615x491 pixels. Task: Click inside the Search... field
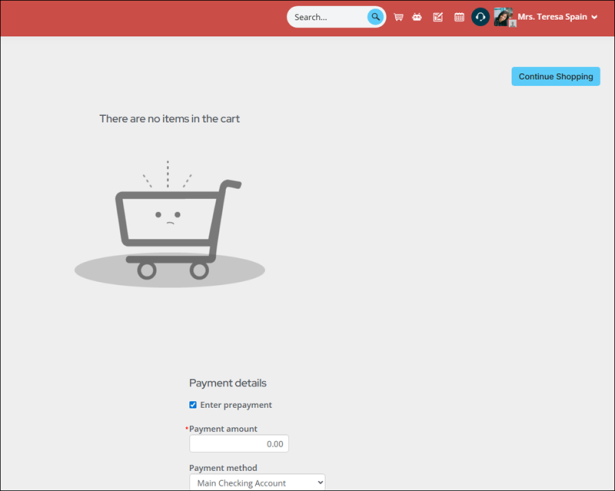329,17
